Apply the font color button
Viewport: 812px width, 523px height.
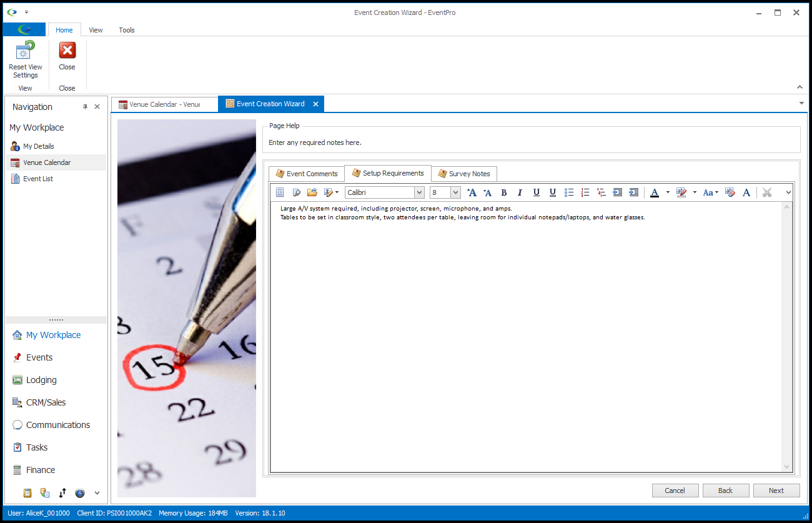point(655,192)
